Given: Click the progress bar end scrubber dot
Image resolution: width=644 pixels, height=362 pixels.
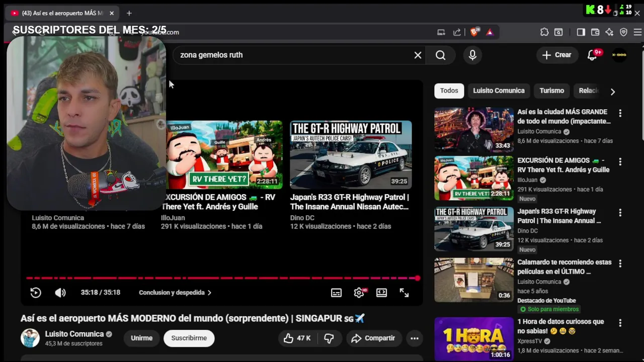Looking at the screenshot, I should pos(417,278).
